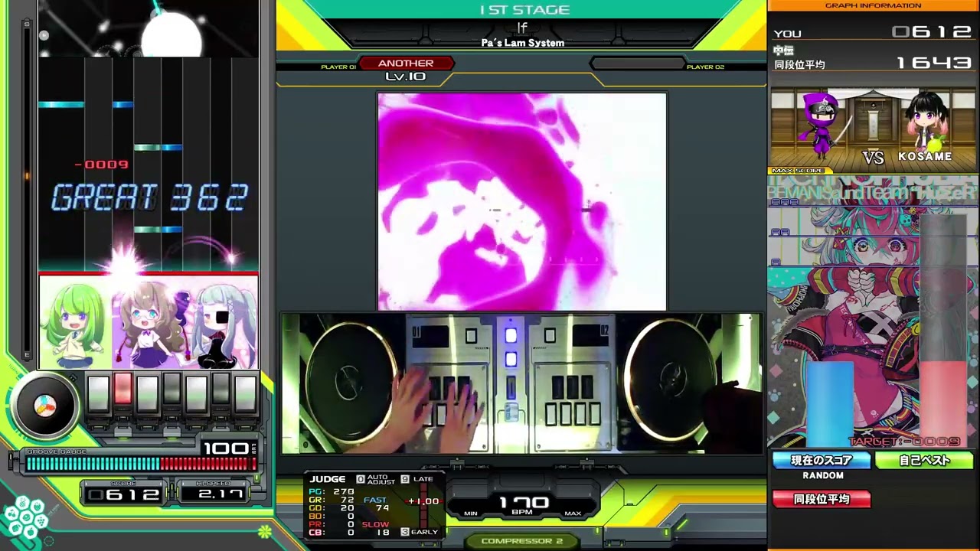
Task: Click the groove gauge percentage 100
Action: [x=225, y=448]
